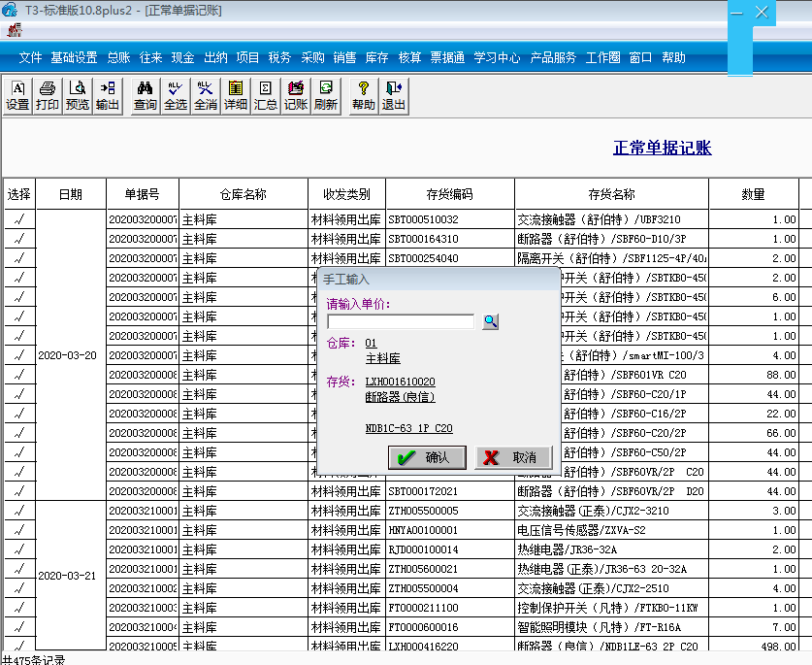Screen dimensions: 812x665
Task: Select the 2020-03-21 date cell
Action: (71, 576)
